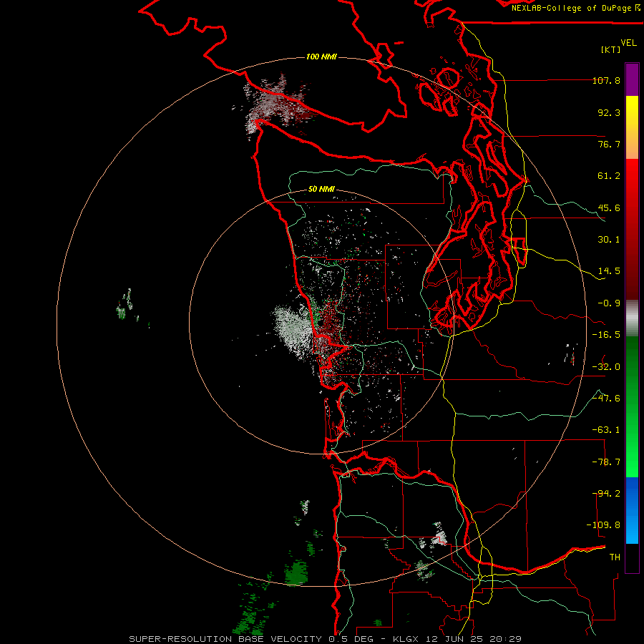
Task: Click the green segment of color bar
Action: tap(632, 406)
